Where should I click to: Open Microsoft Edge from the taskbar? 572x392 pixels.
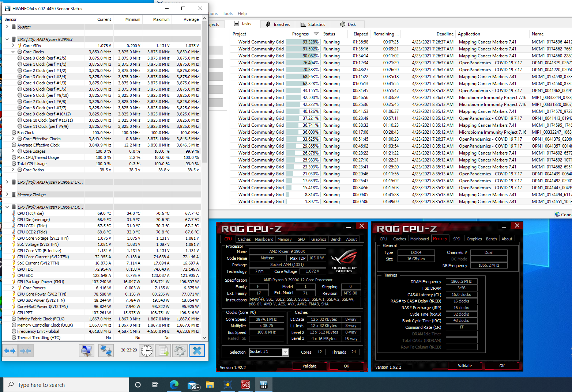[174, 385]
